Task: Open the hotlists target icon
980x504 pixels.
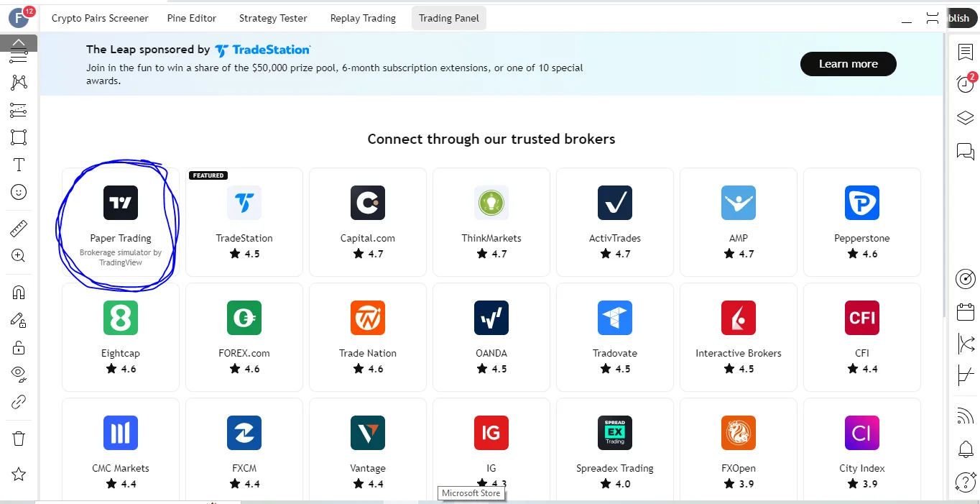Action: 965,279
